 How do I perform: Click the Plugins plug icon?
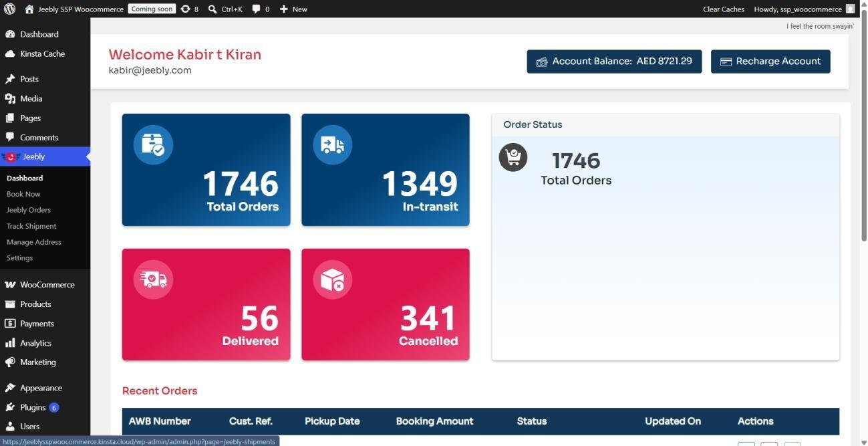(x=10, y=407)
